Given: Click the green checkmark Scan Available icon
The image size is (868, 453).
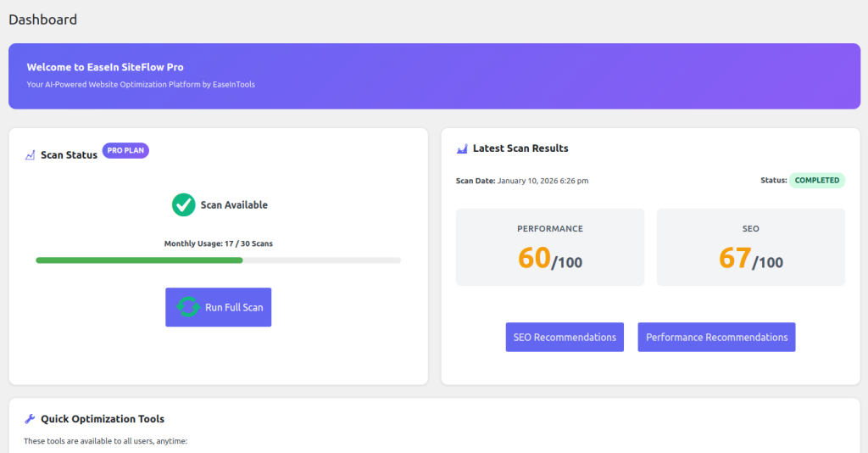Looking at the screenshot, I should pos(183,205).
